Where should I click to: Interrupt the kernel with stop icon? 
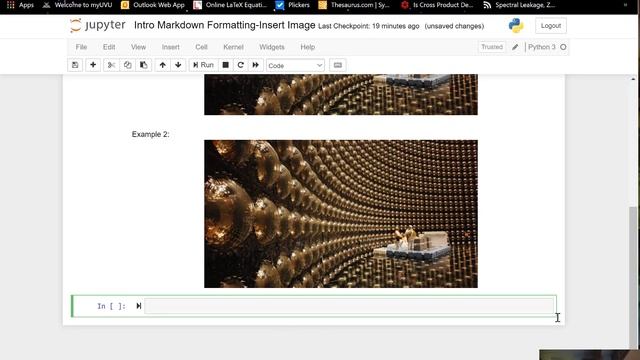[225, 65]
